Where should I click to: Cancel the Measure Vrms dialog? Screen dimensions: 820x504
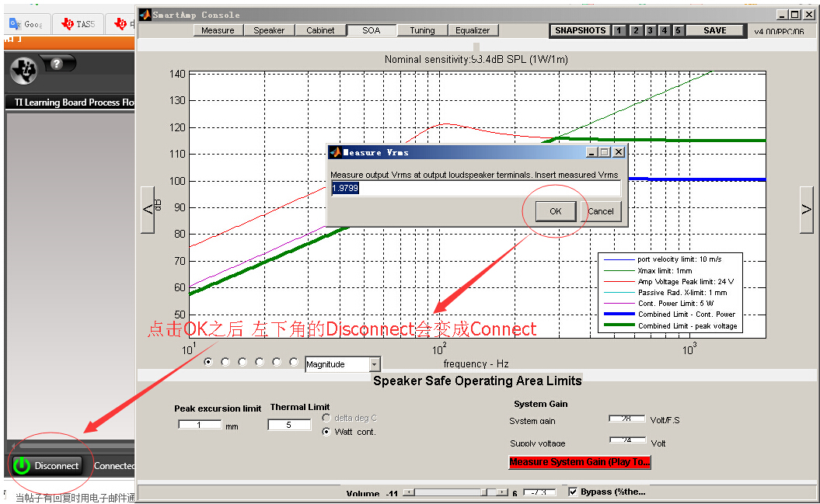coord(600,211)
